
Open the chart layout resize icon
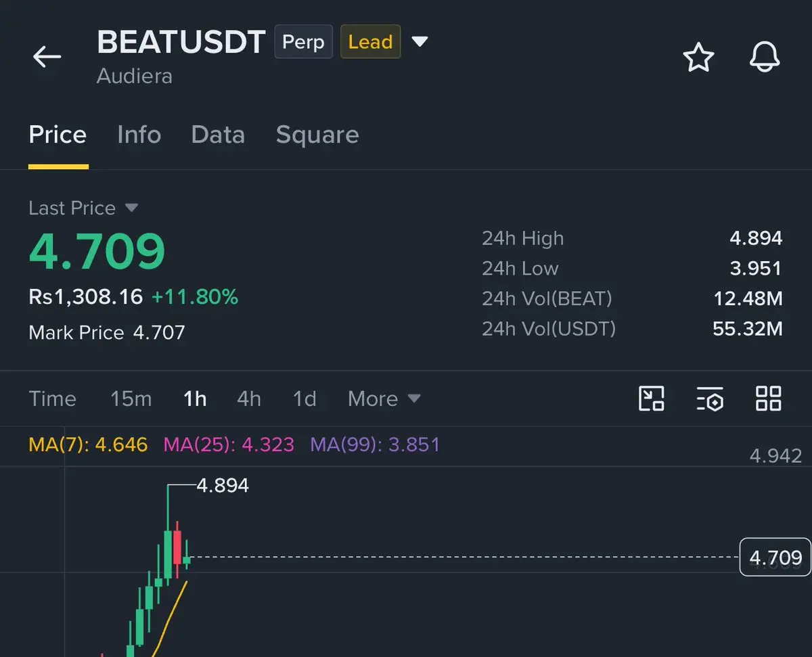652,399
